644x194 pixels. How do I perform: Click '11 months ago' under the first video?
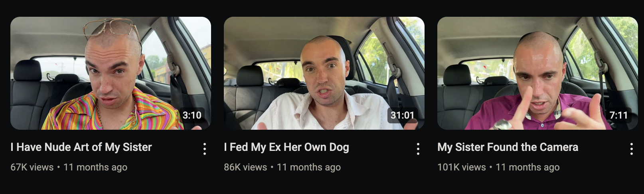[x=95, y=167]
